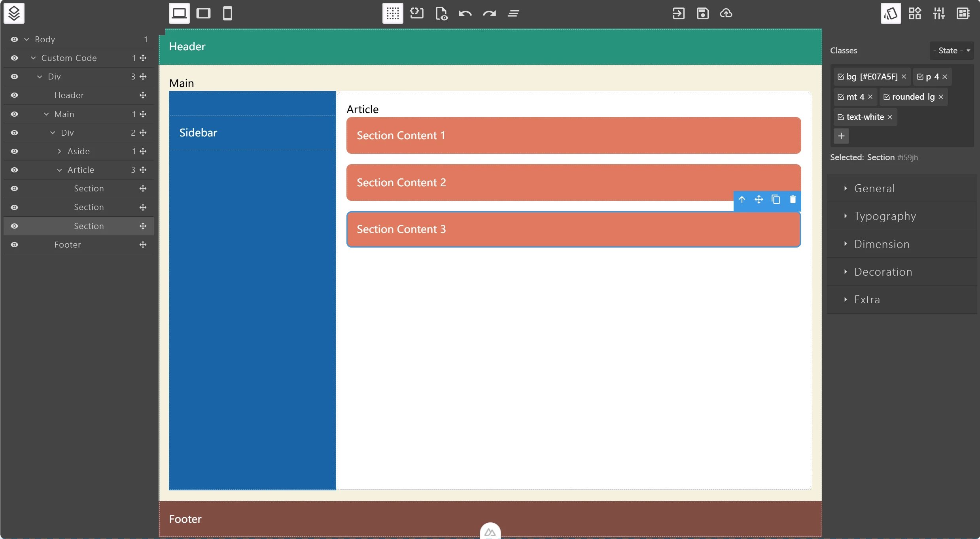Open page preview file icon

point(441,13)
